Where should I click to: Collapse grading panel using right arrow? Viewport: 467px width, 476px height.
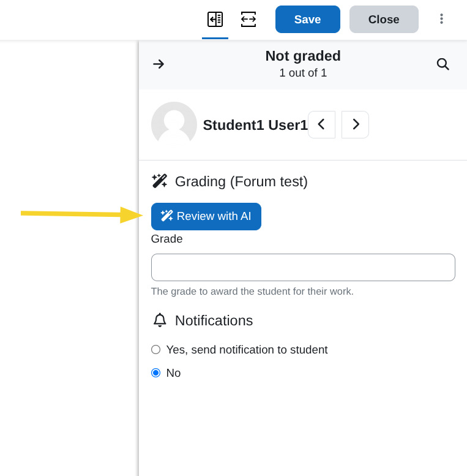click(159, 64)
